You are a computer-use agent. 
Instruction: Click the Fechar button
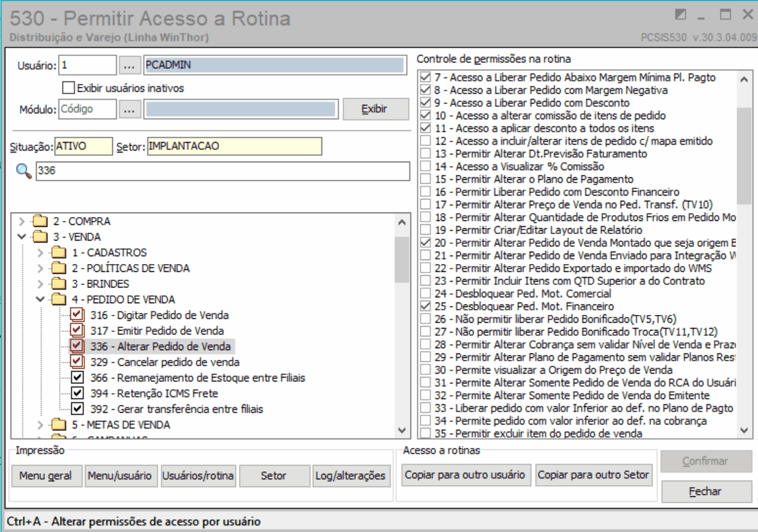click(x=705, y=492)
